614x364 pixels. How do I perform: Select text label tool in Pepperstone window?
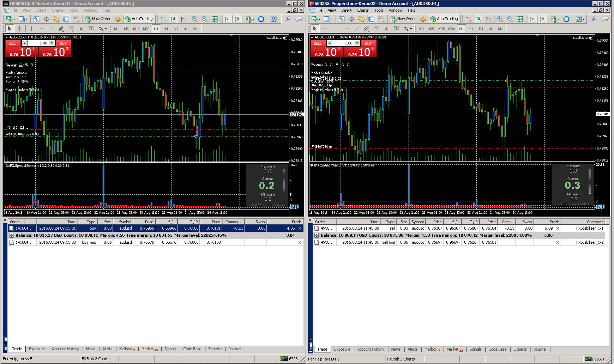tap(396, 29)
